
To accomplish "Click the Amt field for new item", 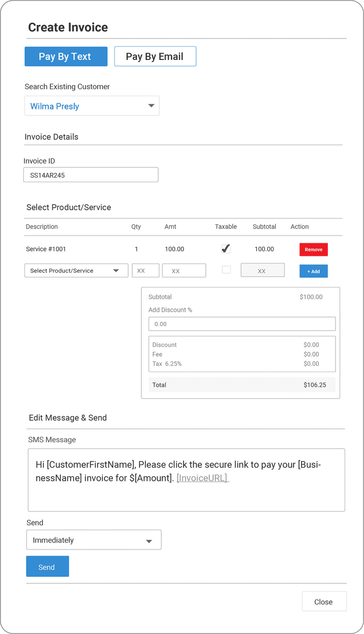I will [x=184, y=271].
